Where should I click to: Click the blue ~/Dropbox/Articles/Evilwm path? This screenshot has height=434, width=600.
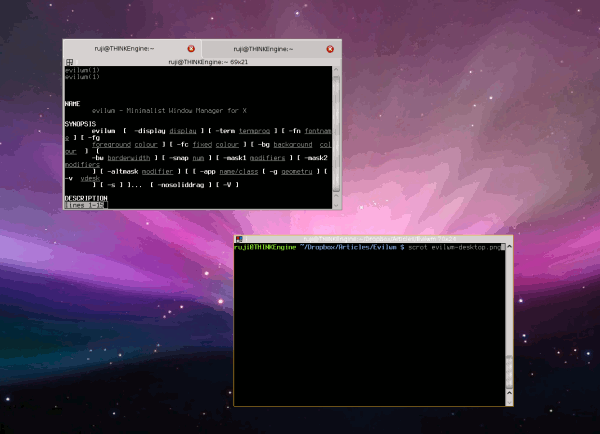(x=348, y=247)
